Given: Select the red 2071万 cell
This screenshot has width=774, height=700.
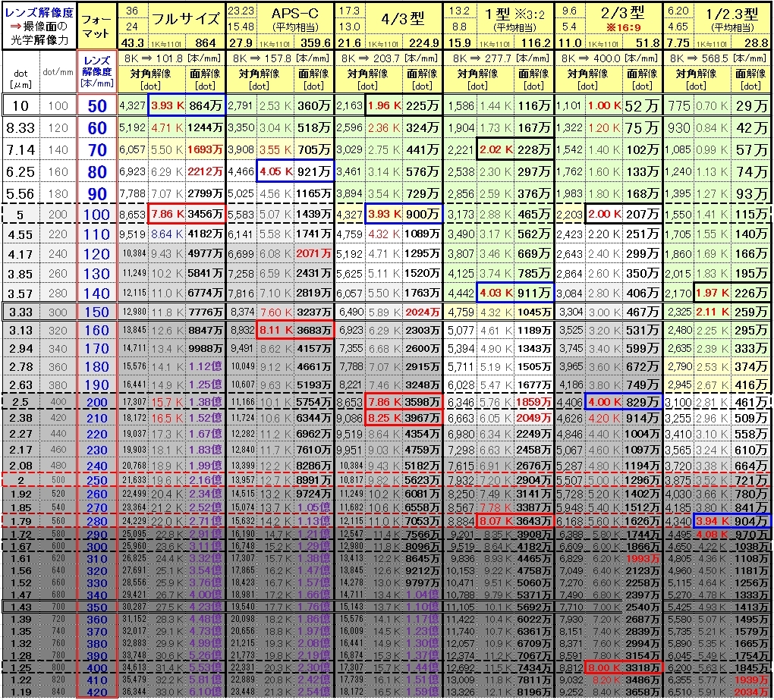Looking at the screenshot, I should tap(314, 253).
